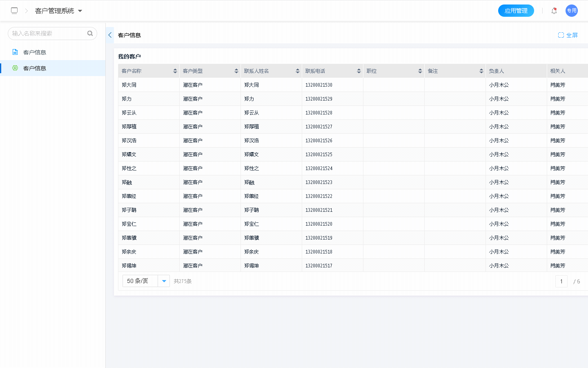Open the 郑大同 customer row
The width and height of the screenshot is (588, 368).
tap(129, 85)
